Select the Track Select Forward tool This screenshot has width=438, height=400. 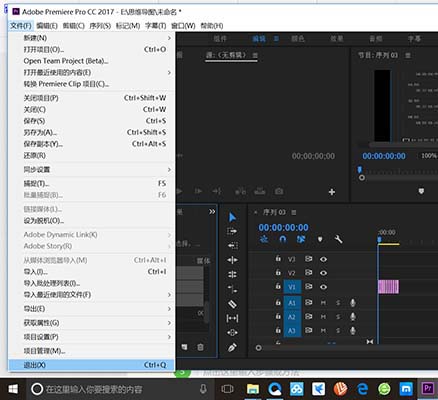[x=232, y=231]
